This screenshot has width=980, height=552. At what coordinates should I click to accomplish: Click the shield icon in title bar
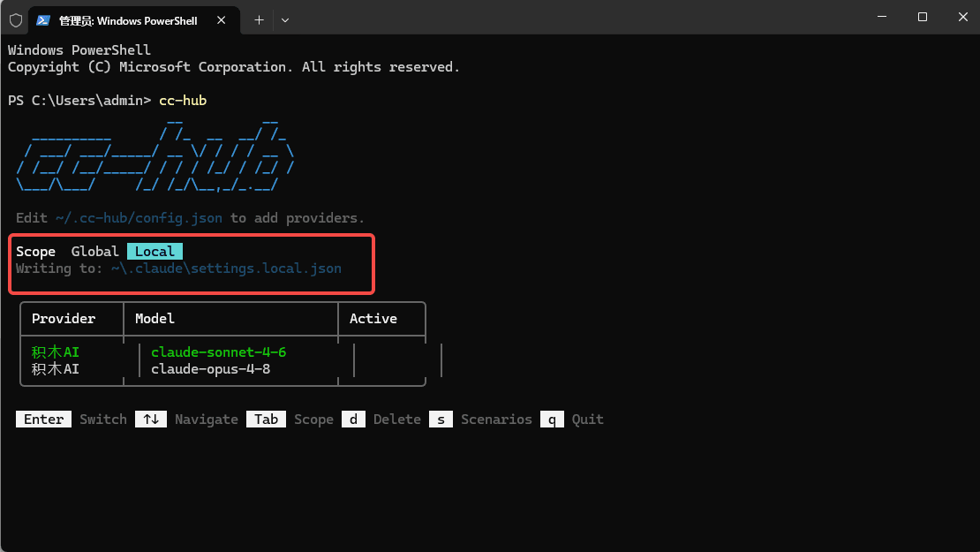(x=16, y=20)
